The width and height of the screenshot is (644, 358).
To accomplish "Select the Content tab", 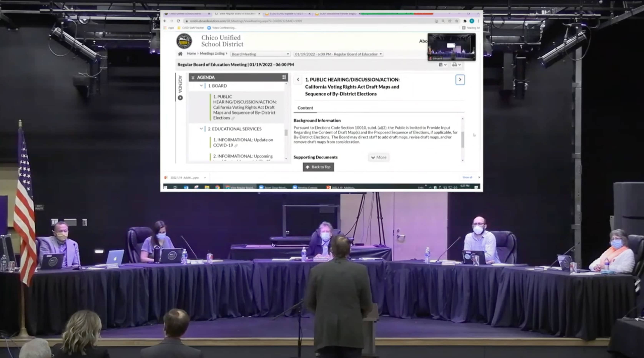I will [x=305, y=108].
